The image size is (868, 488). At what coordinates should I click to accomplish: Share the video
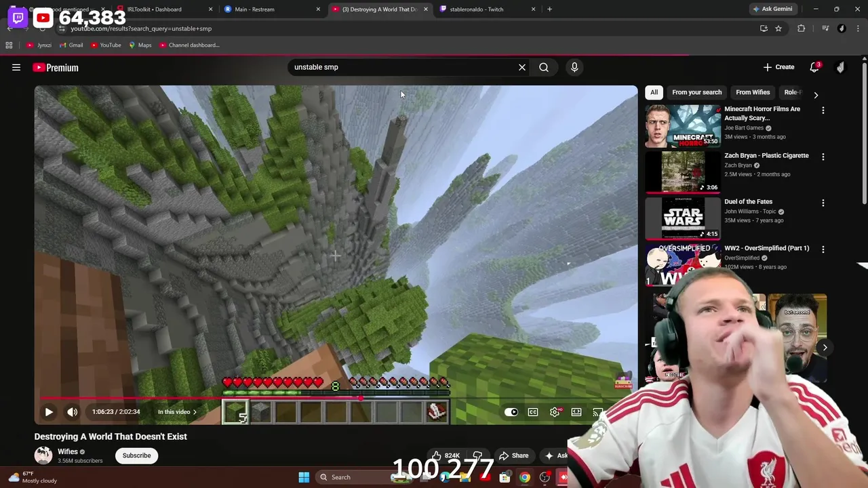point(513,455)
